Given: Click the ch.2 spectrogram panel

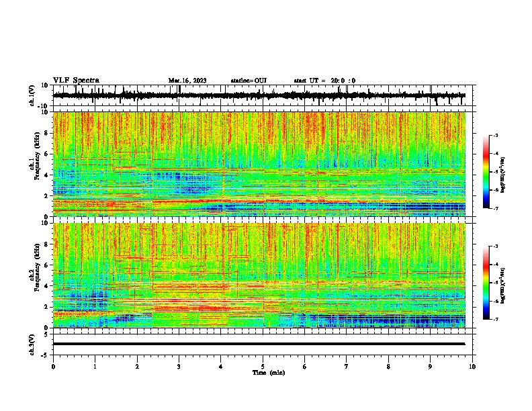Looking at the screenshot, I should pos(259,275).
